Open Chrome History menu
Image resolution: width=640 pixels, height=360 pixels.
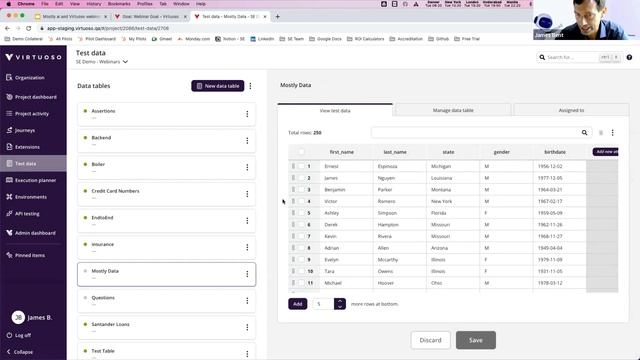pos(93,4)
